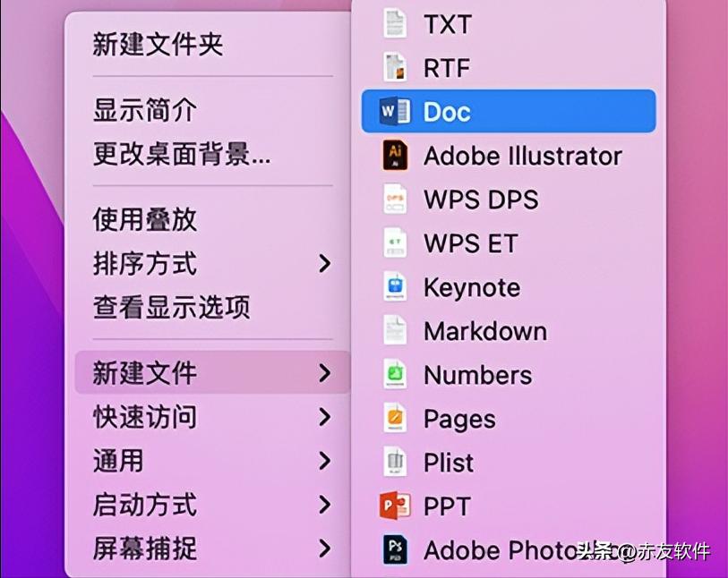Select the TXT file icon

[395, 24]
